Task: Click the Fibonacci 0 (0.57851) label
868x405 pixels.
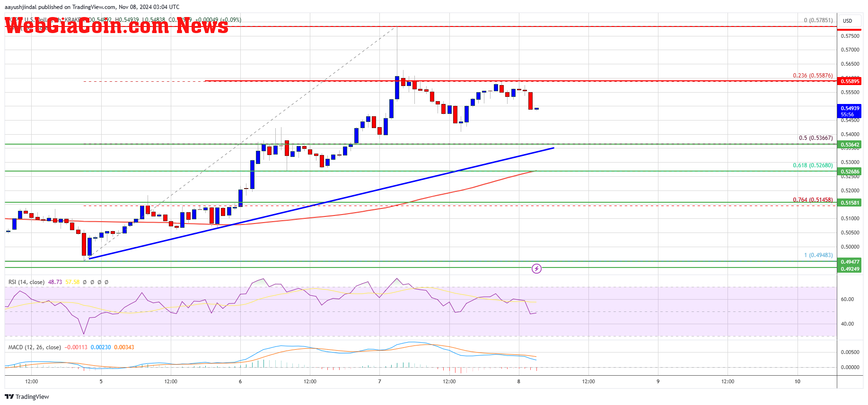Action: [818, 20]
